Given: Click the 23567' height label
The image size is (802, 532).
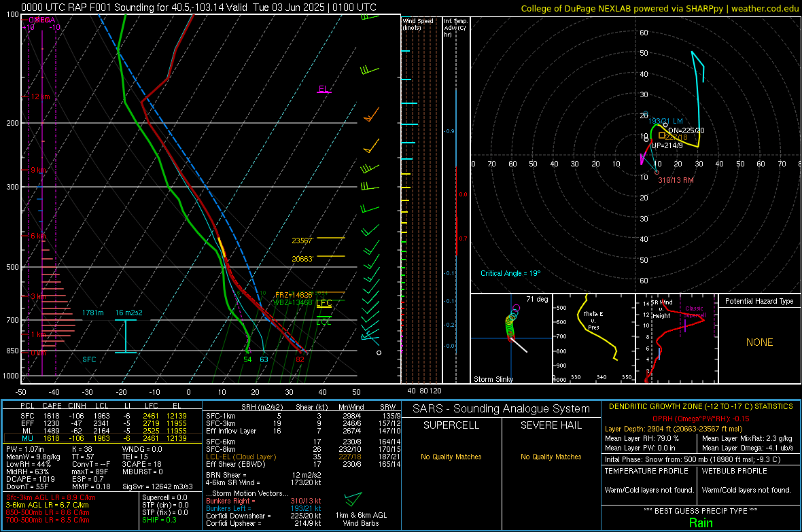Looking at the screenshot, I should 302,241.
